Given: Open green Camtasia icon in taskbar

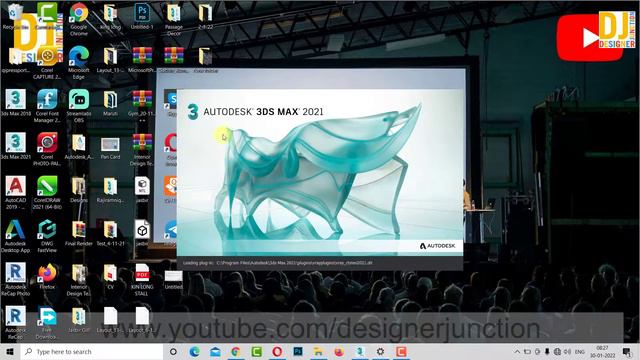Looking at the screenshot, I should coord(257,351).
